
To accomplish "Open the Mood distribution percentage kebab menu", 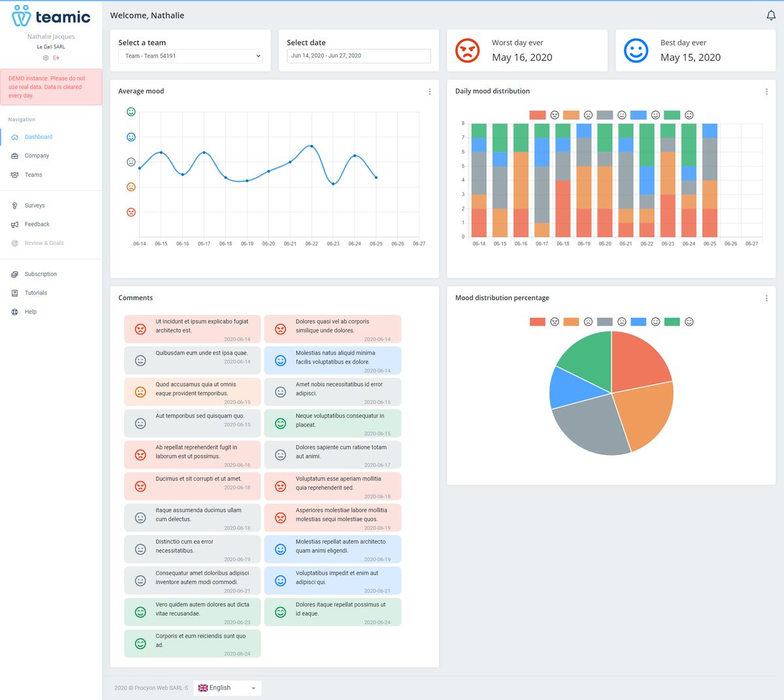I will point(766,298).
